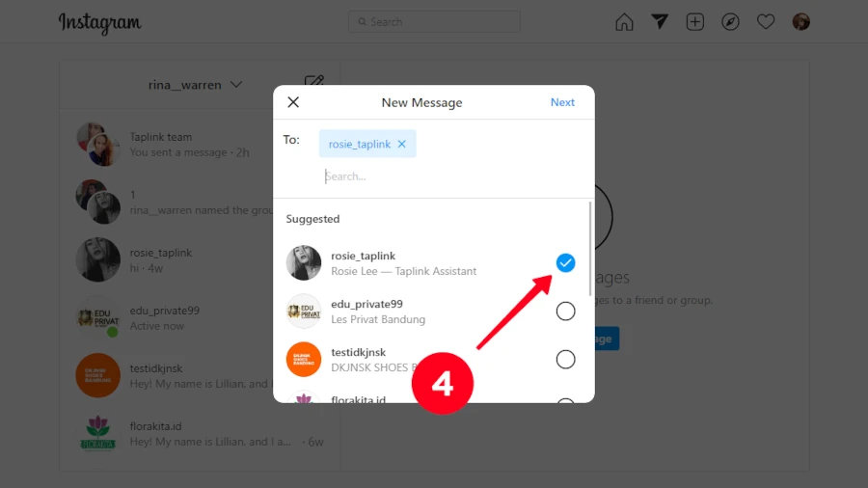Click the Suggested heading
The height and width of the screenshot is (488, 868).
[x=312, y=219]
